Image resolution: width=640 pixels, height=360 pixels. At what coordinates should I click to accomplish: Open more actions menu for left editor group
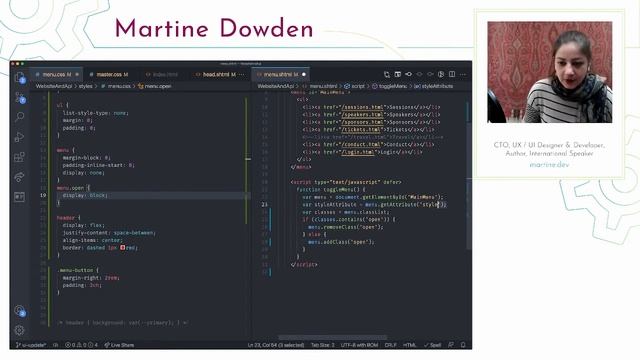tap(242, 74)
